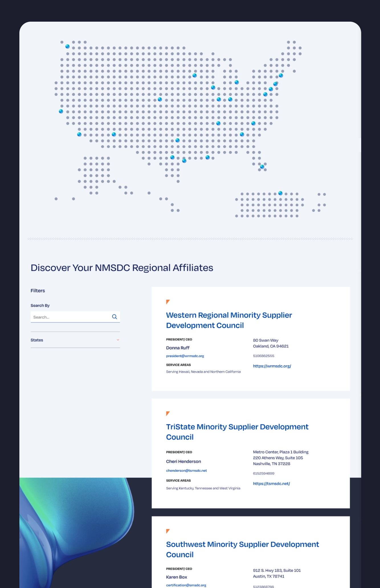Select the San Francisco Bay Area map marker
The image size is (380, 588).
tap(61, 111)
